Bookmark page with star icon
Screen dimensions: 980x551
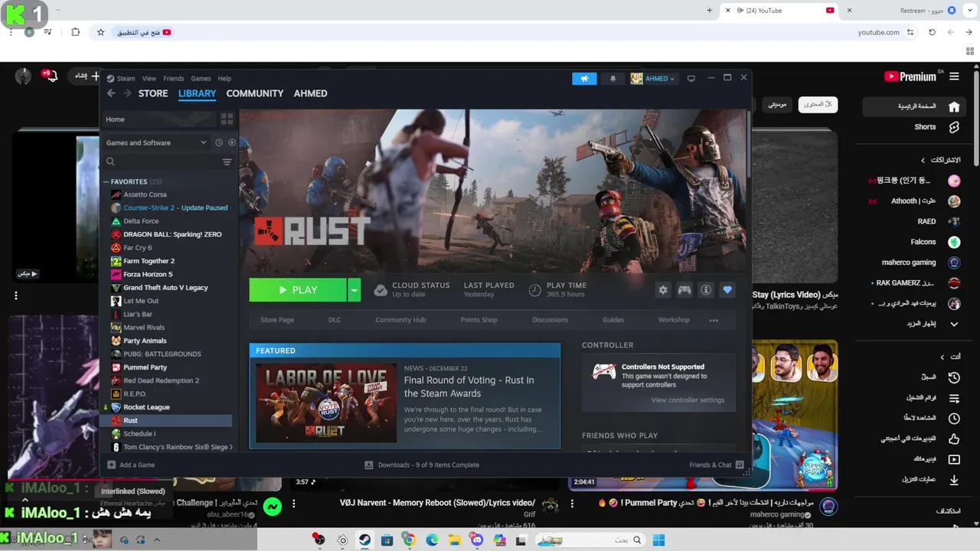coord(100,32)
